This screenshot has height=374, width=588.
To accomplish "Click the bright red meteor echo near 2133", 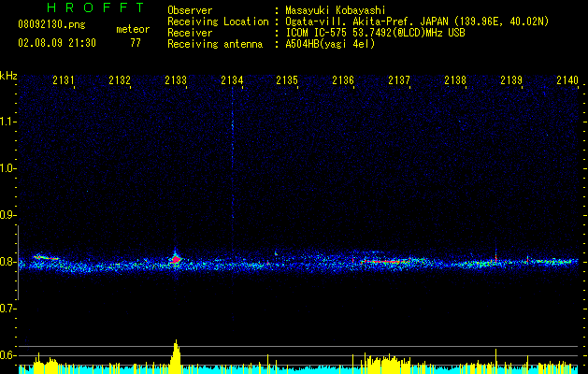I will [176, 259].
